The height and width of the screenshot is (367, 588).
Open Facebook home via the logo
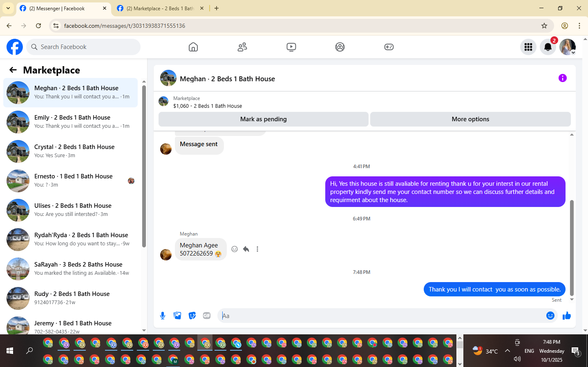pyautogui.click(x=15, y=47)
